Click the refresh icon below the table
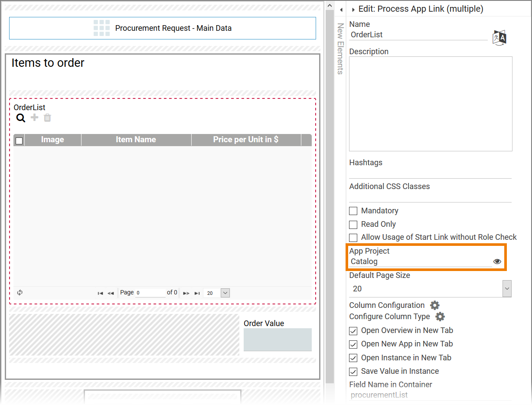 coord(20,293)
